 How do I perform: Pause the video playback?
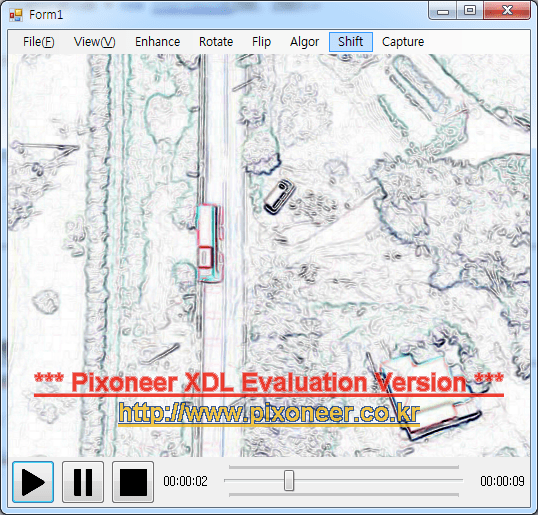coord(83,482)
